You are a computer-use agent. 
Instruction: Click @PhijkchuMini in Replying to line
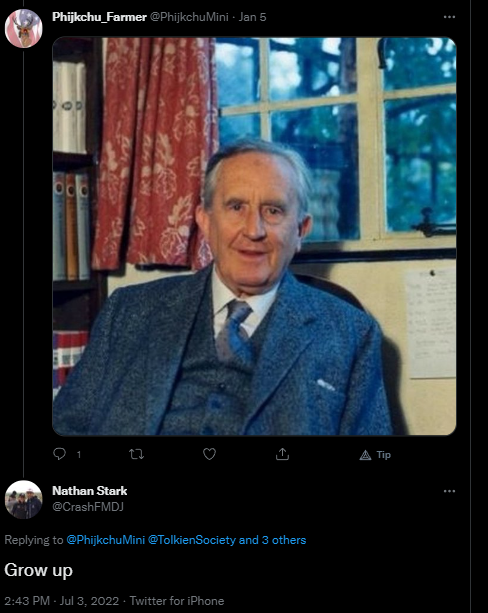[x=106, y=540]
